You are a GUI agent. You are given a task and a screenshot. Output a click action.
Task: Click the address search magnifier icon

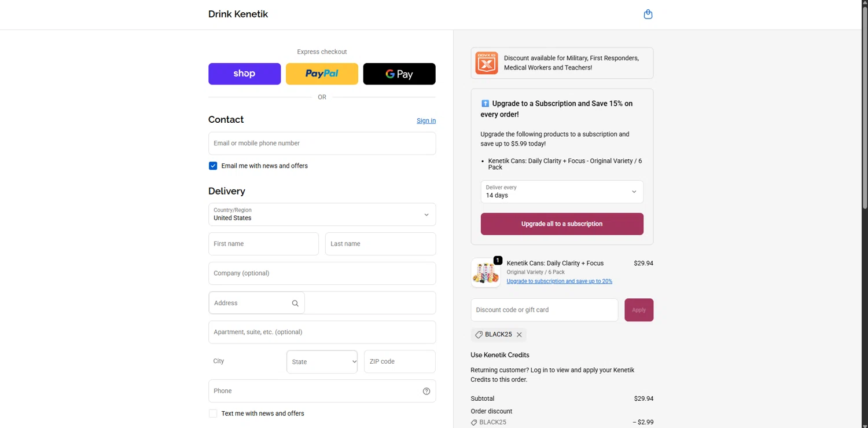295,303
